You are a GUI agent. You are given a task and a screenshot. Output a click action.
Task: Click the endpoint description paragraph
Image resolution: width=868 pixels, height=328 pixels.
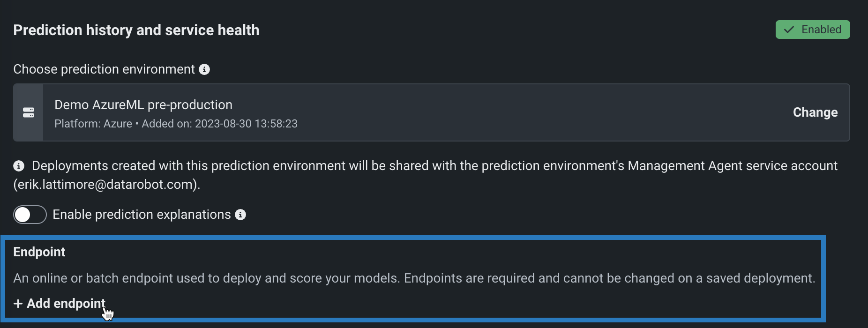414,278
